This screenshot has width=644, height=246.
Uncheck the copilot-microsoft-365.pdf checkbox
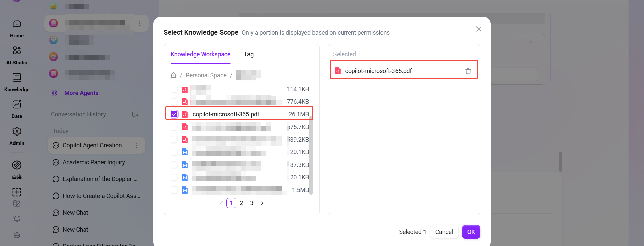tap(174, 114)
